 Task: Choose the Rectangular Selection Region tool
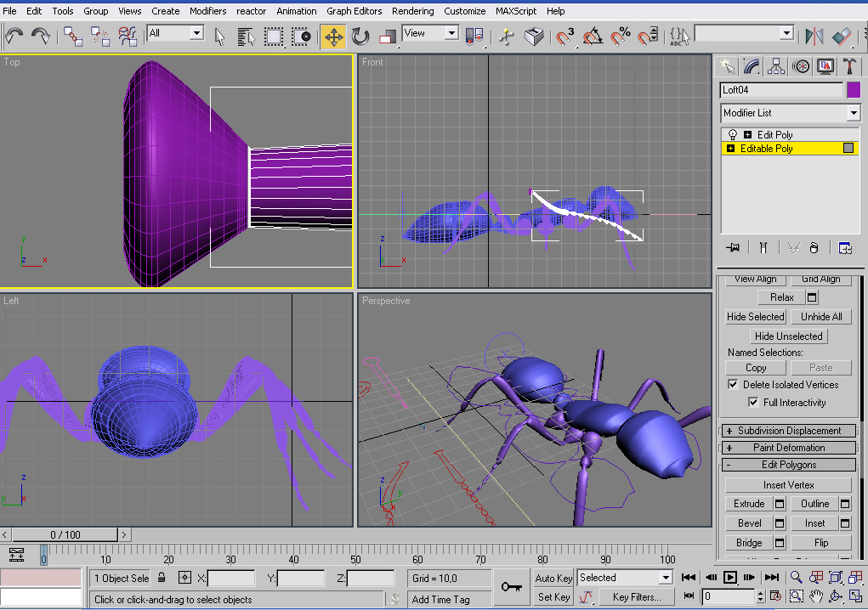[274, 37]
